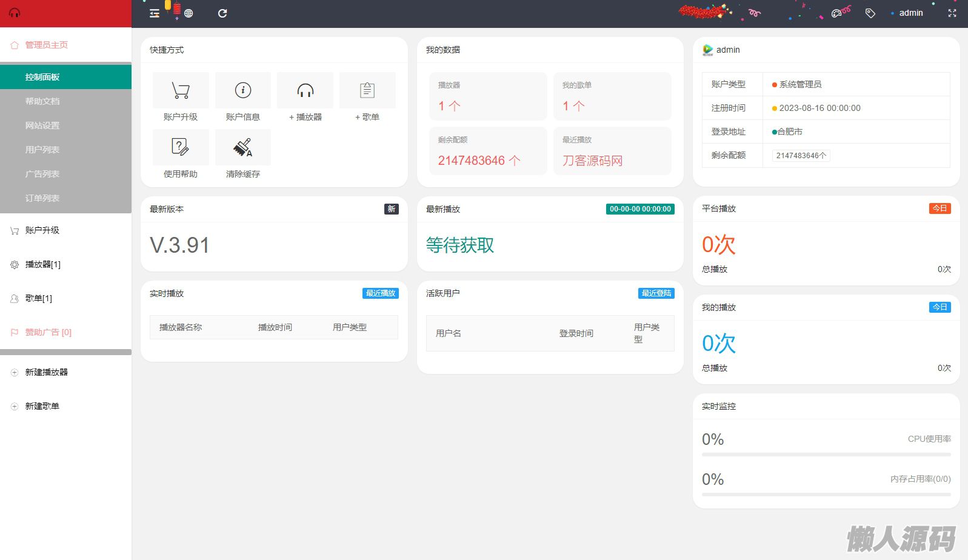The image size is (968, 560).
Task: Click the 最近播放 badge in 实时播放 card
Action: point(381,293)
